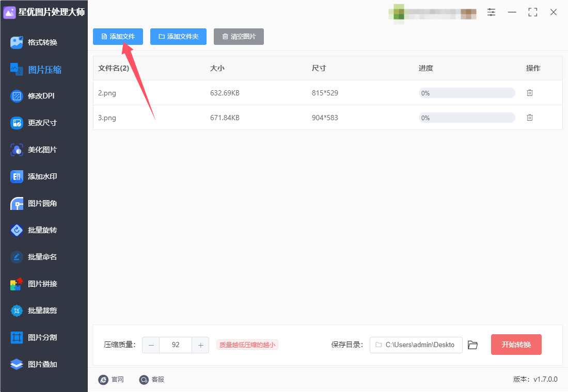Click the 大小 column header
568x392 pixels.
click(217, 68)
